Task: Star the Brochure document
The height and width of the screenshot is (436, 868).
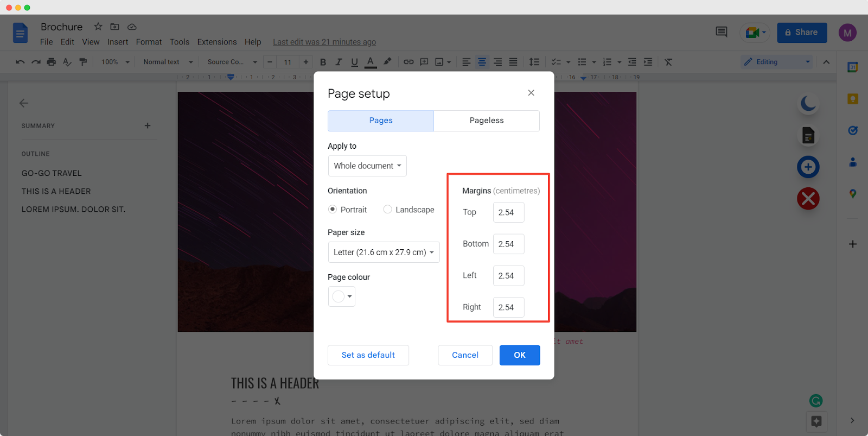Action: 98,26
